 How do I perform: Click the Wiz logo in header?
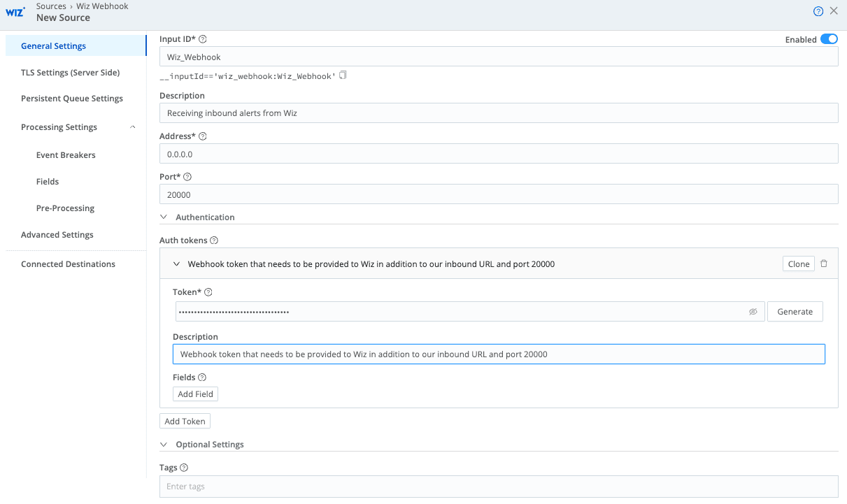click(15, 12)
